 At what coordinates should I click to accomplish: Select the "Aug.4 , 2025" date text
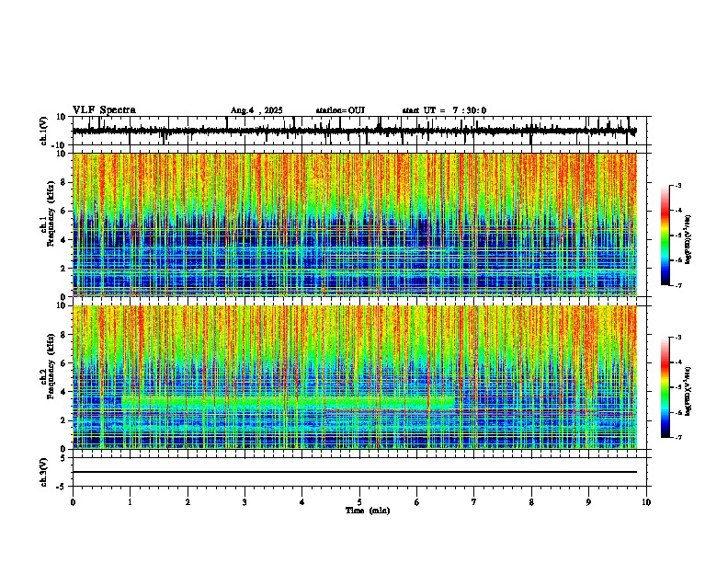[256, 110]
